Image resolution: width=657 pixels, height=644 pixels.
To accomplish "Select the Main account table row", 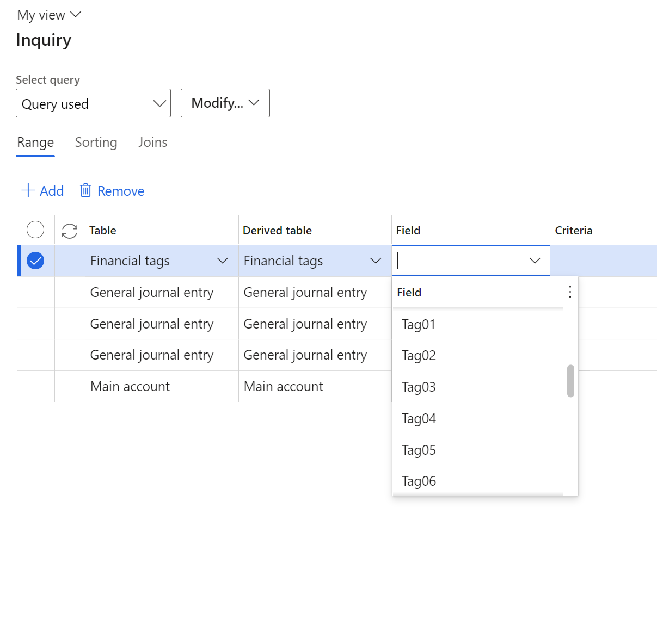I will pyautogui.click(x=130, y=387).
